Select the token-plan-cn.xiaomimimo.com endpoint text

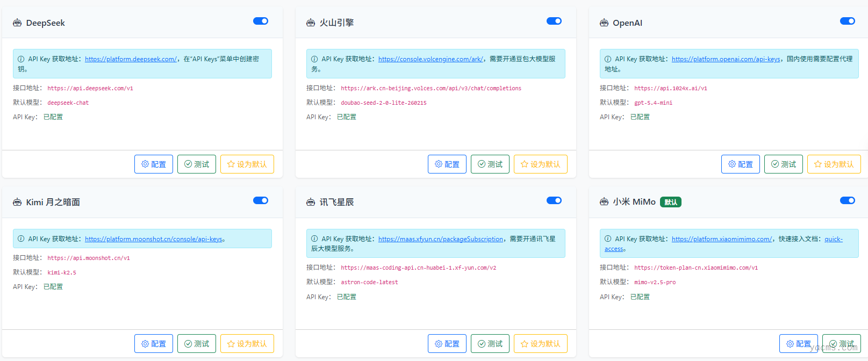coord(696,268)
